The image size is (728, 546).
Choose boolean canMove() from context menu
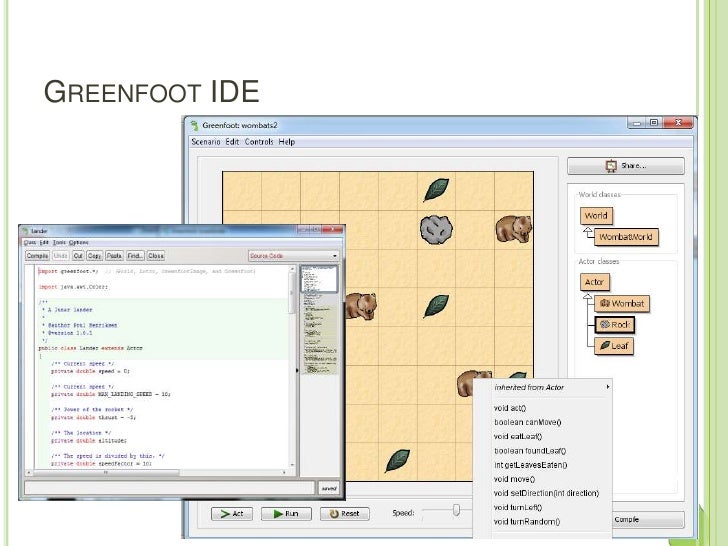527,422
